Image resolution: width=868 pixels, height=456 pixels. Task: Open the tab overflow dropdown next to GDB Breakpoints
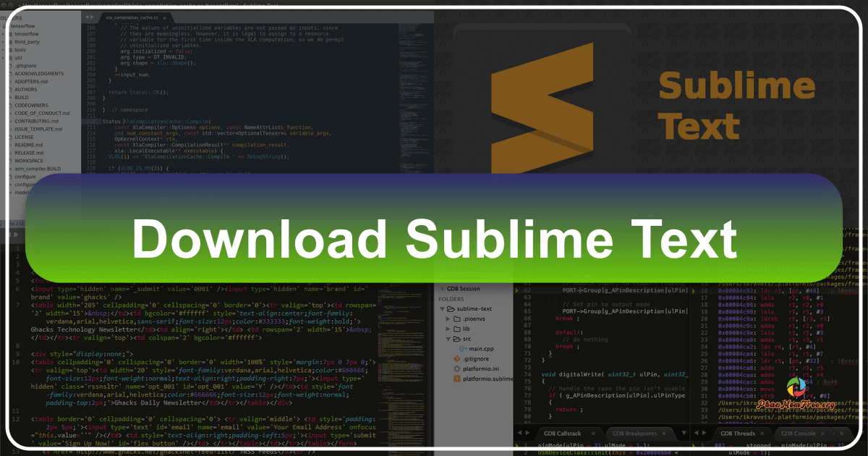(x=683, y=432)
